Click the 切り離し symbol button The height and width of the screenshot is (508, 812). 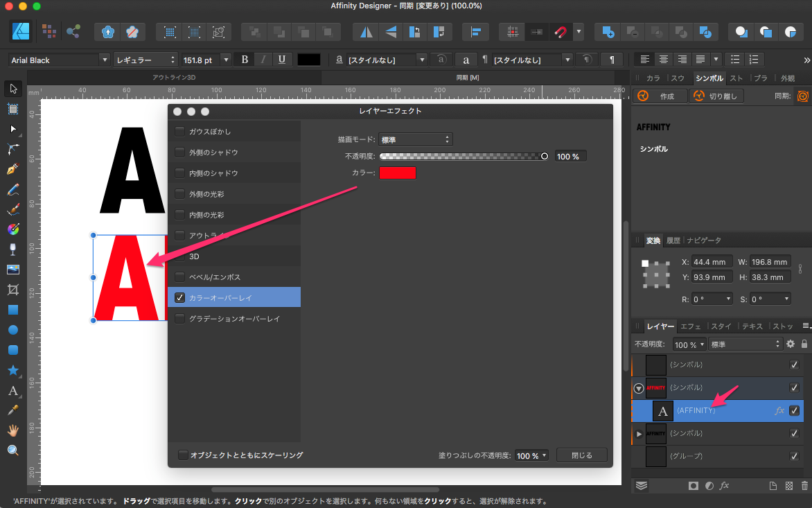pyautogui.click(x=716, y=96)
